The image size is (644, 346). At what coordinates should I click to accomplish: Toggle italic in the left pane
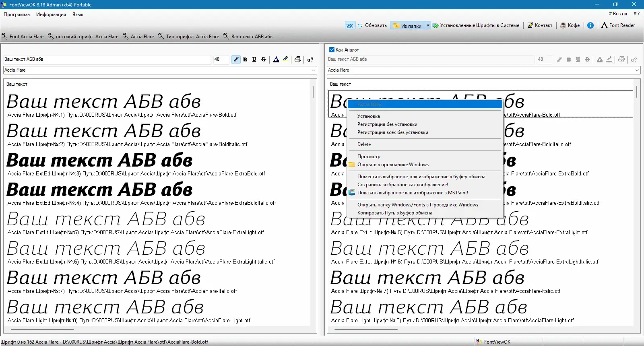(236, 60)
